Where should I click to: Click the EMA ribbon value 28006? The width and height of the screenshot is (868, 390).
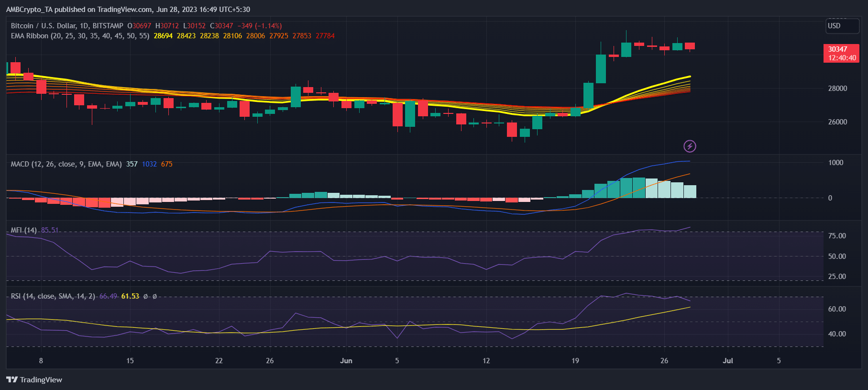coord(255,36)
